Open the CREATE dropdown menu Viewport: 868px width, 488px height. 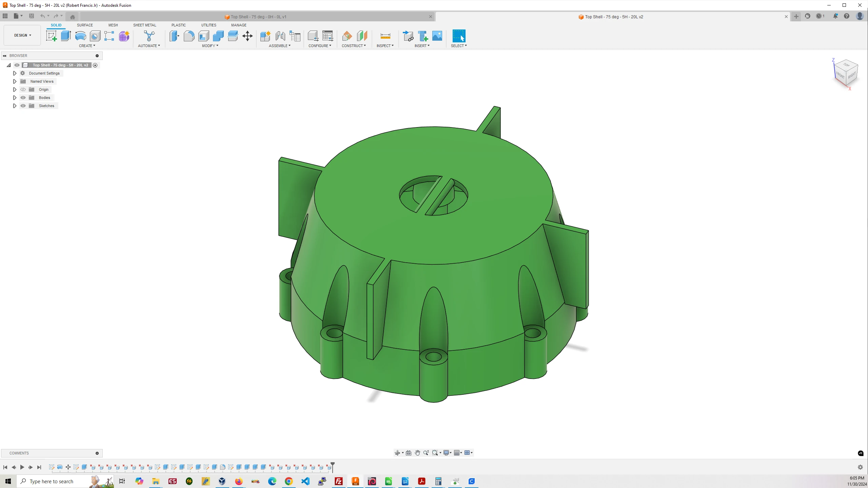(87, 46)
